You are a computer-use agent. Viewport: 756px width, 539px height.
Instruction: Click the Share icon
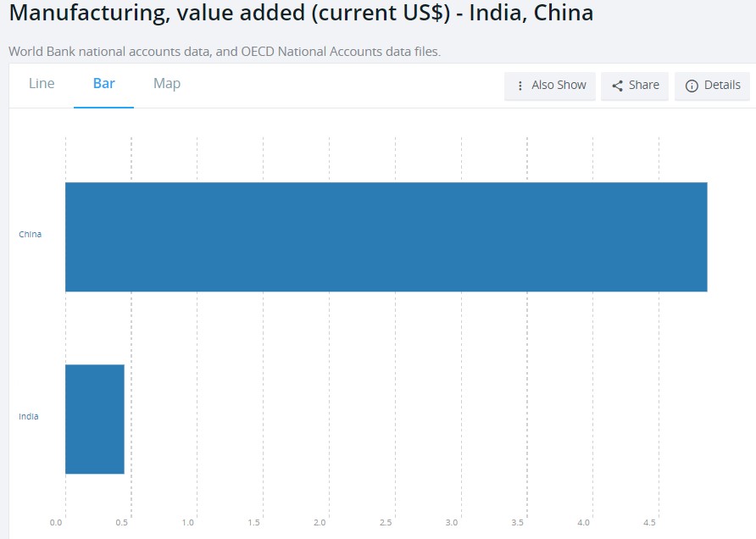click(617, 86)
